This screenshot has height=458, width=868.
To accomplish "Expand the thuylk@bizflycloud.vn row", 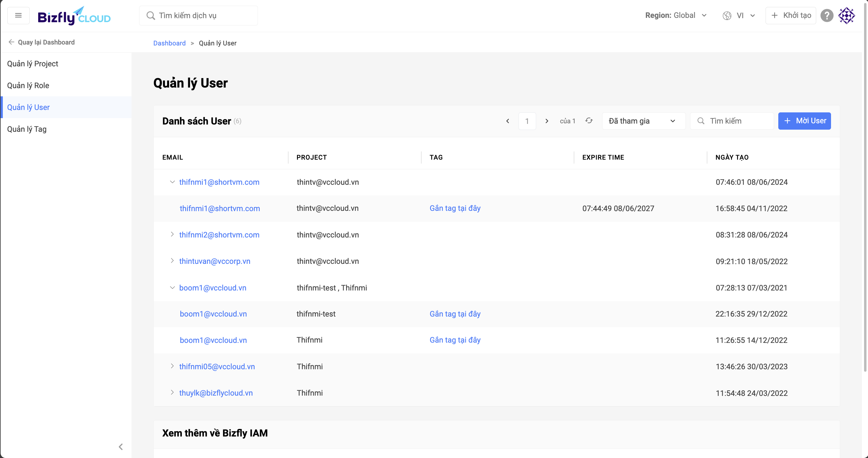I will point(172,392).
